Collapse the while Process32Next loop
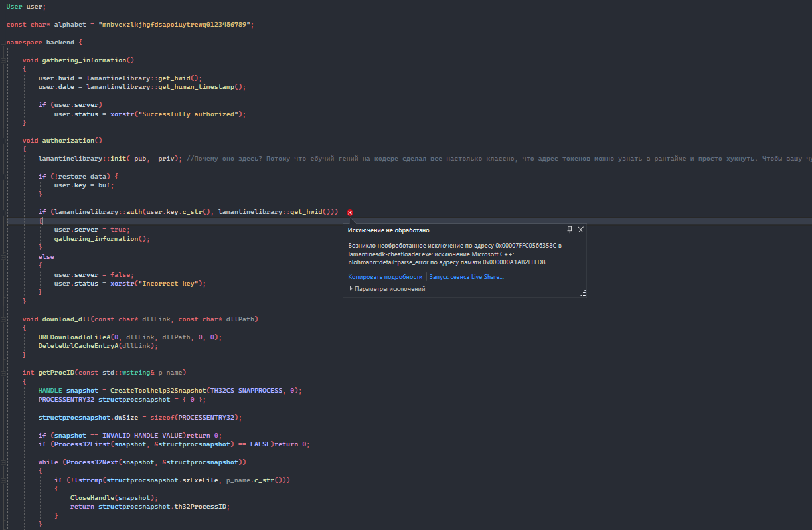 pos(3,462)
